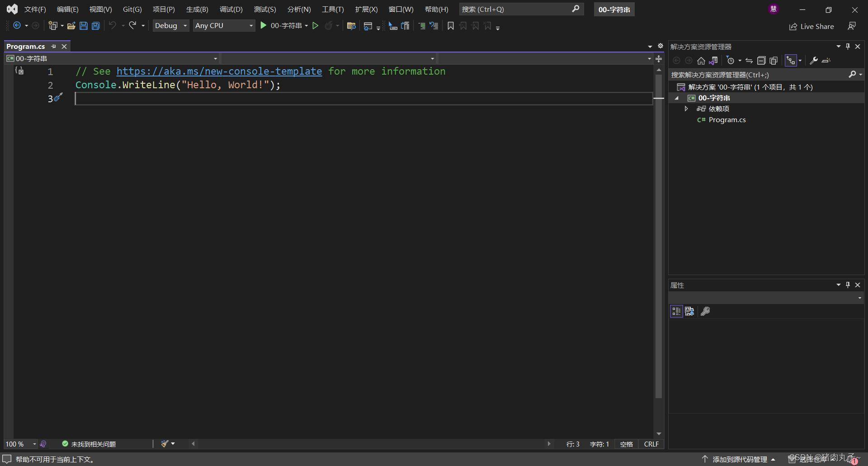
Task: Click the undo arrow icon
Action: click(112, 26)
